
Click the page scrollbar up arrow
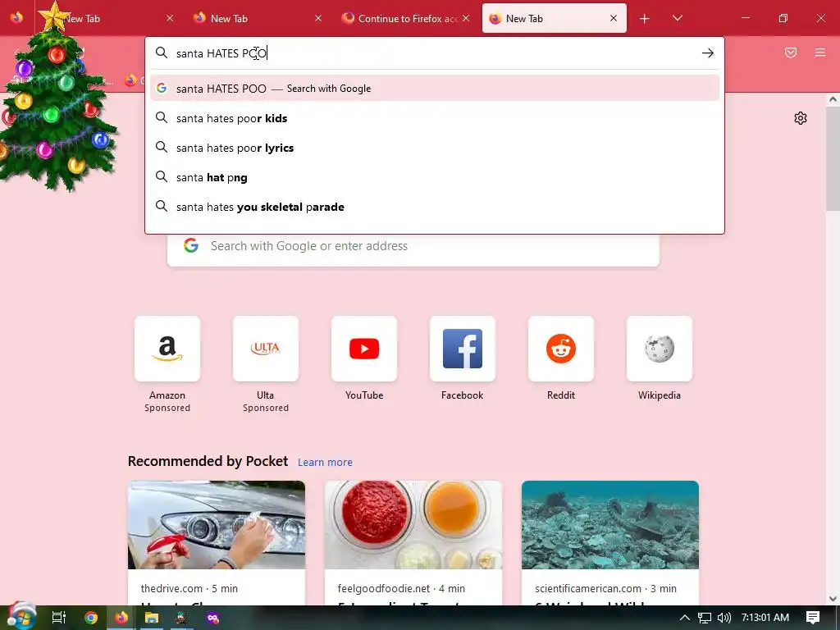833,99
